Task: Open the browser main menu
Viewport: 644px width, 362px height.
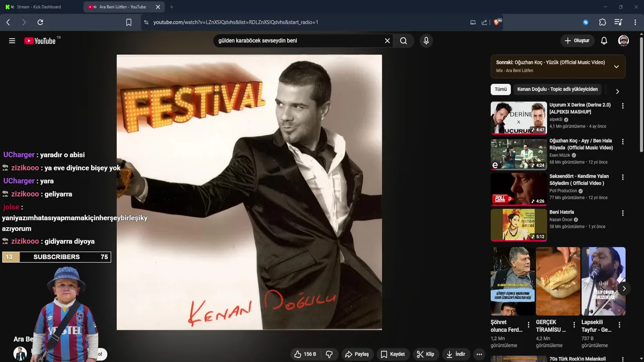Action: 635,22
